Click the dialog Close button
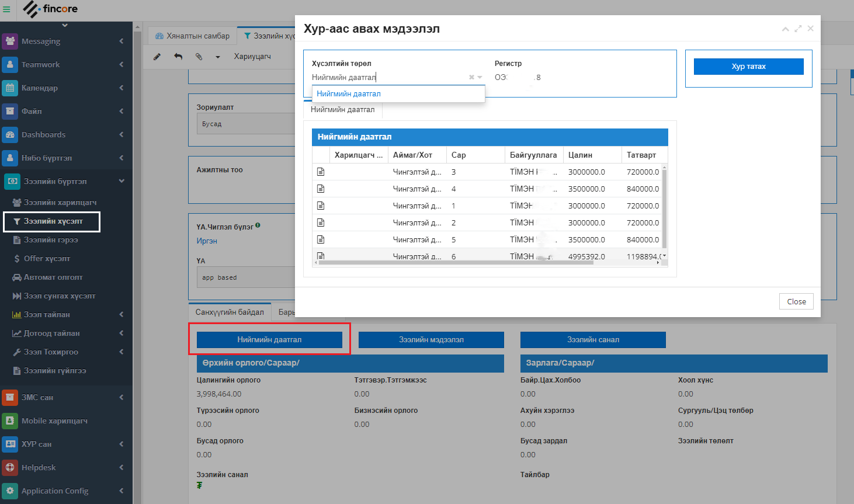The height and width of the screenshot is (504, 854). point(796,301)
